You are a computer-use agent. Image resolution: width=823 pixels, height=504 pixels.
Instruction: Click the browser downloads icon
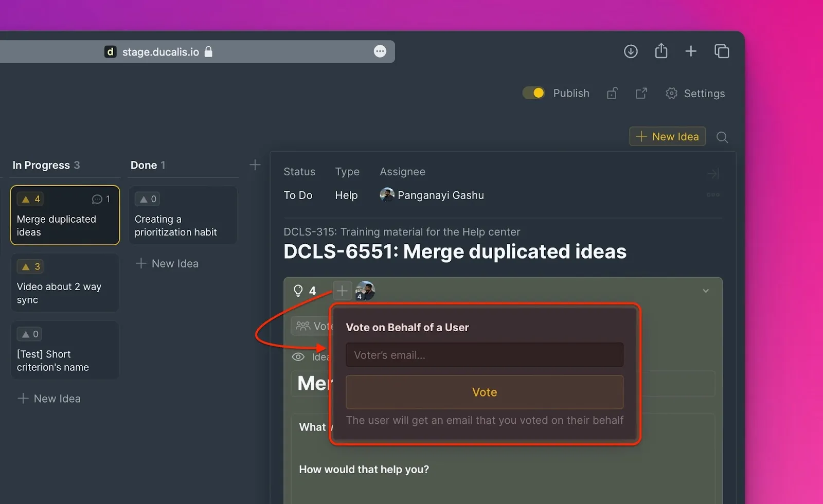(631, 51)
